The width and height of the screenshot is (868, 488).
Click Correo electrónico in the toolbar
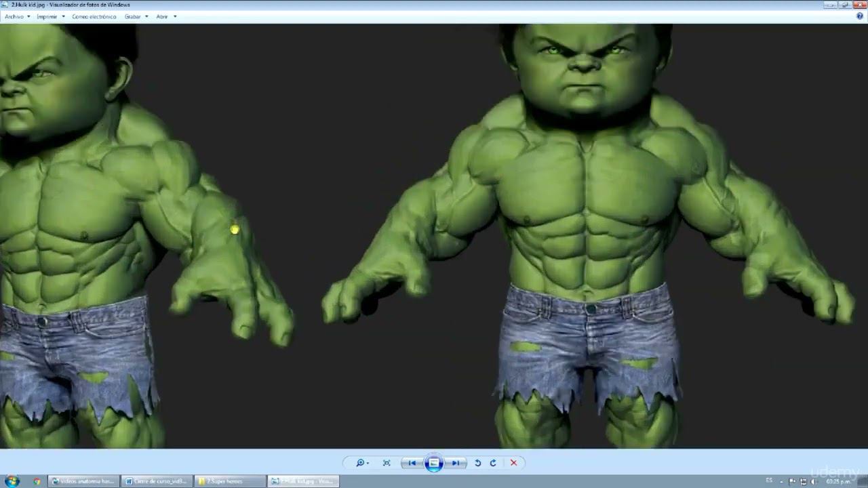tap(94, 16)
